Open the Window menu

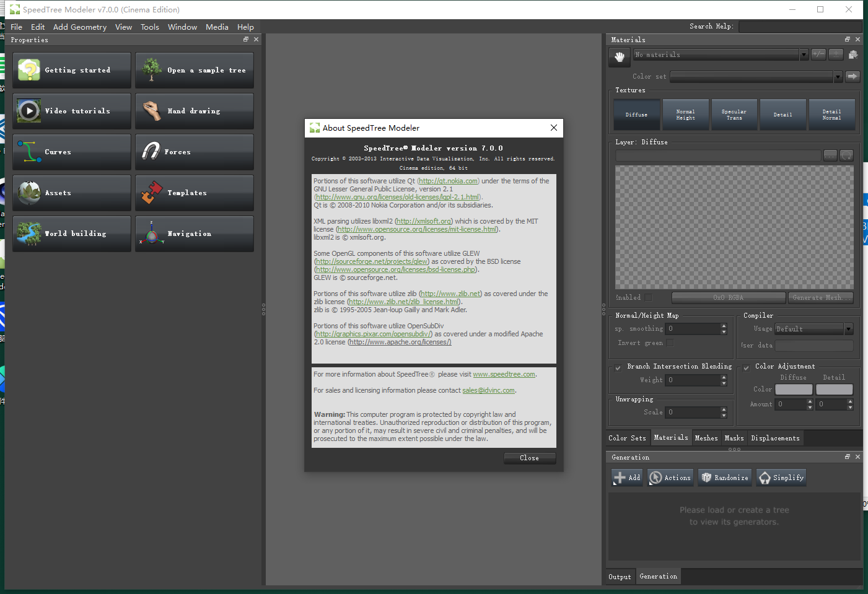[182, 27]
